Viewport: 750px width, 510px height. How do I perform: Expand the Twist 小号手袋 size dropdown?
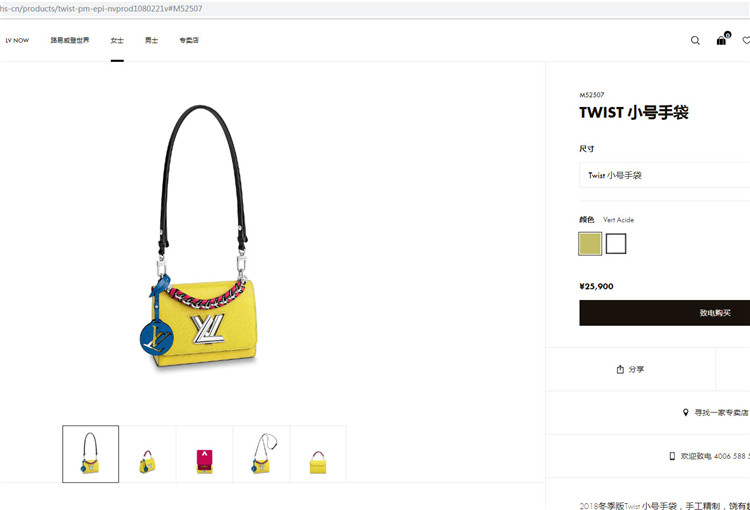pos(664,175)
